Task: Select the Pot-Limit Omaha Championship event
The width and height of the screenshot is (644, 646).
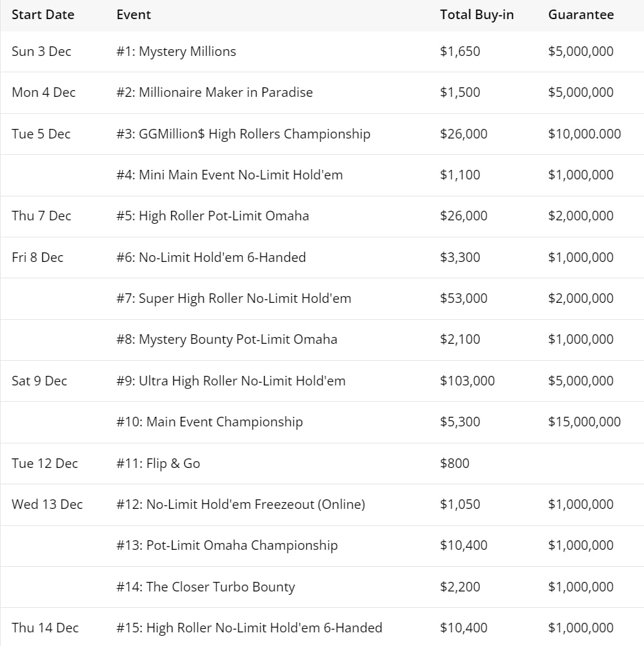Action: pos(227,545)
